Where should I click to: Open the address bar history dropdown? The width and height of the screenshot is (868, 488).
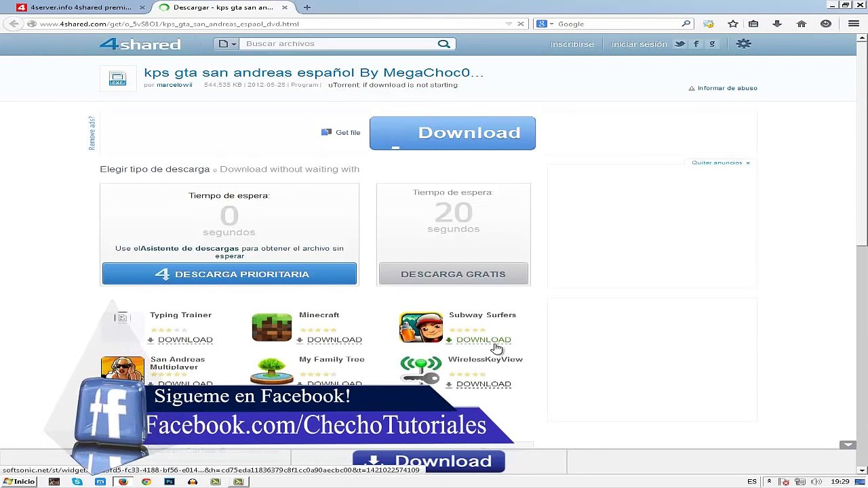click(509, 24)
